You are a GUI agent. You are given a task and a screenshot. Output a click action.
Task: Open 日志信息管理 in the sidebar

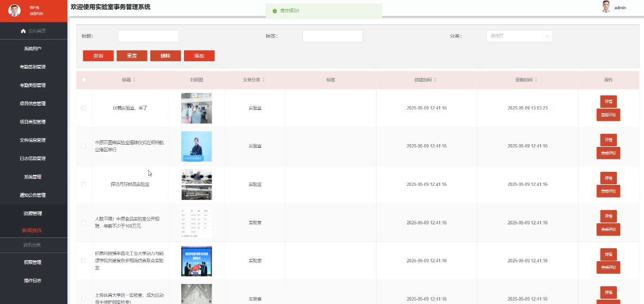tap(33, 158)
